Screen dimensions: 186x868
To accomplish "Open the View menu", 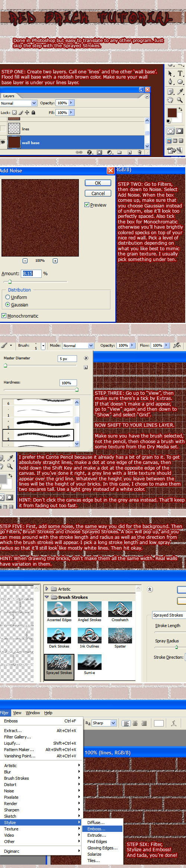I will [x=17, y=713].
